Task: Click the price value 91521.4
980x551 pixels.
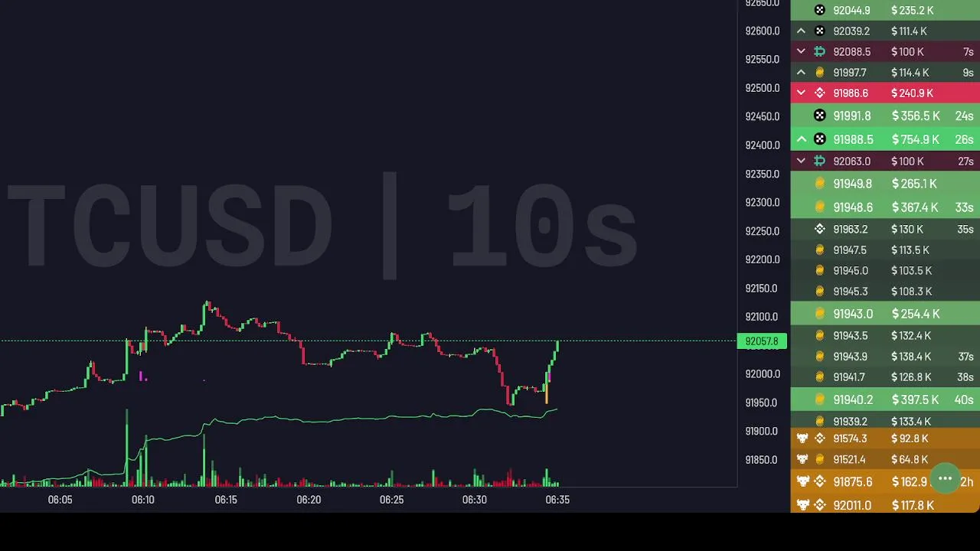Action: point(850,459)
